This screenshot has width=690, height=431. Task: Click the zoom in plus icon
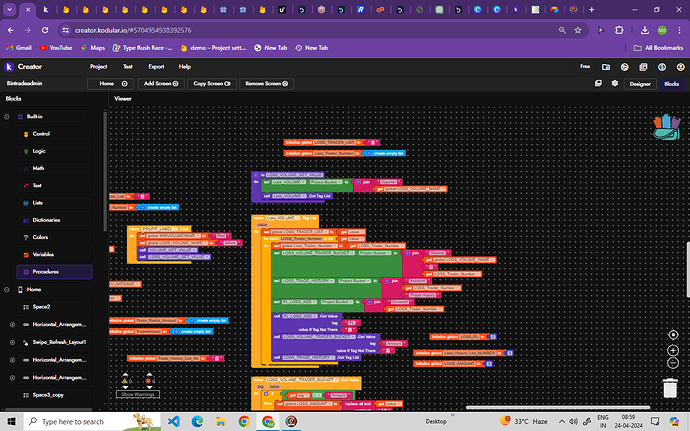click(673, 349)
